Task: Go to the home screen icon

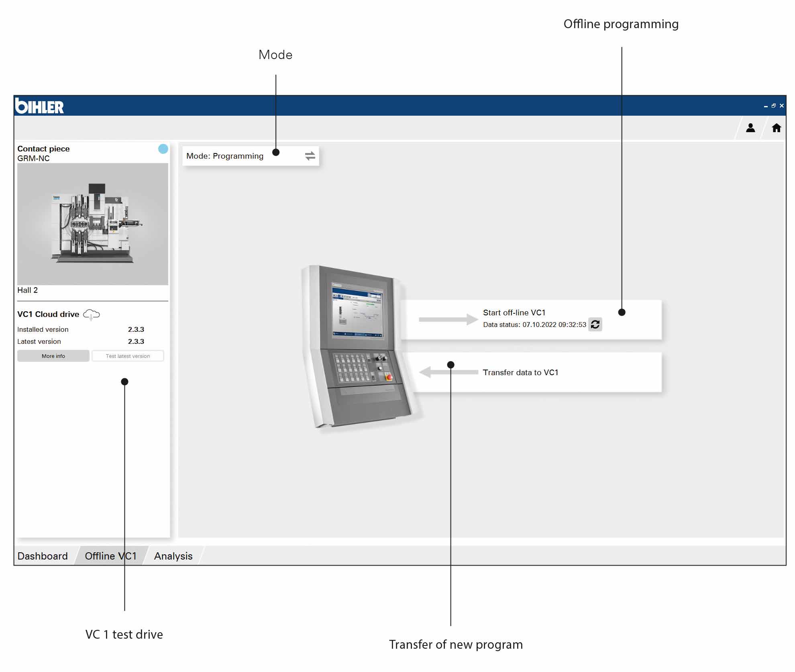Action: pyautogui.click(x=776, y=128)
